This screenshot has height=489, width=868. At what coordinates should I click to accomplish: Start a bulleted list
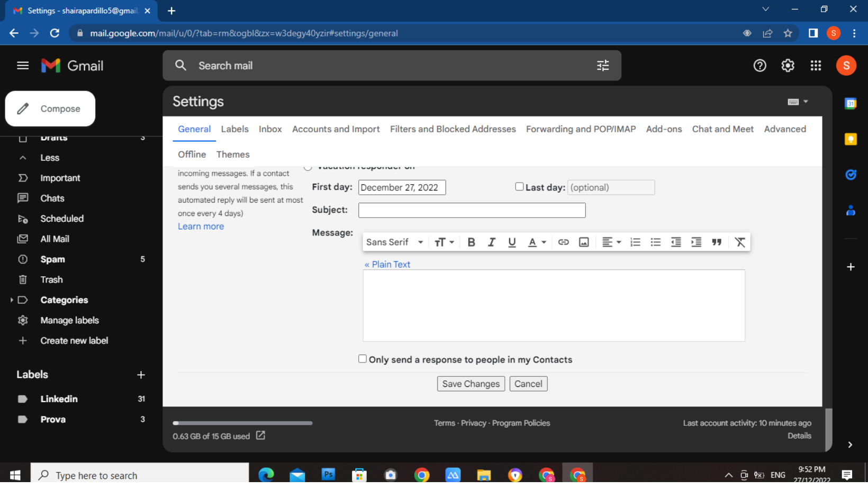655,242
